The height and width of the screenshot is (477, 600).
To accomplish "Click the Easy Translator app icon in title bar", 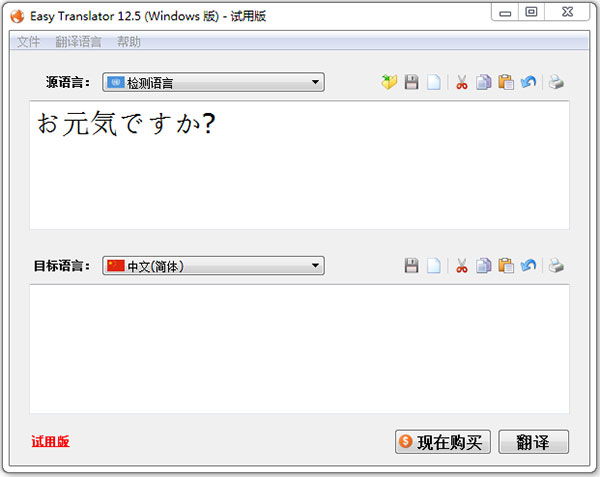I will (17, 16).
